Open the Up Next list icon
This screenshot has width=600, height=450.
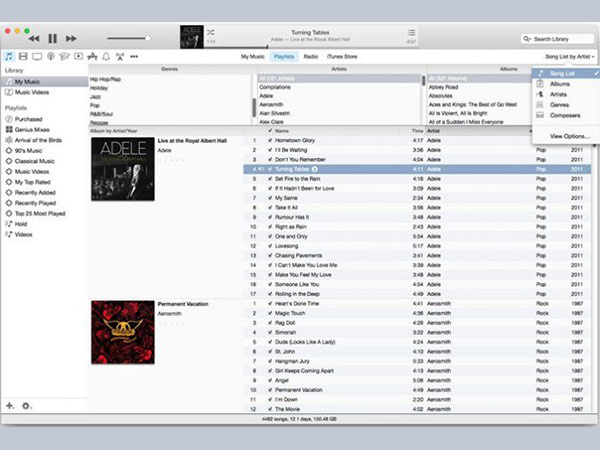pos(411,33)
